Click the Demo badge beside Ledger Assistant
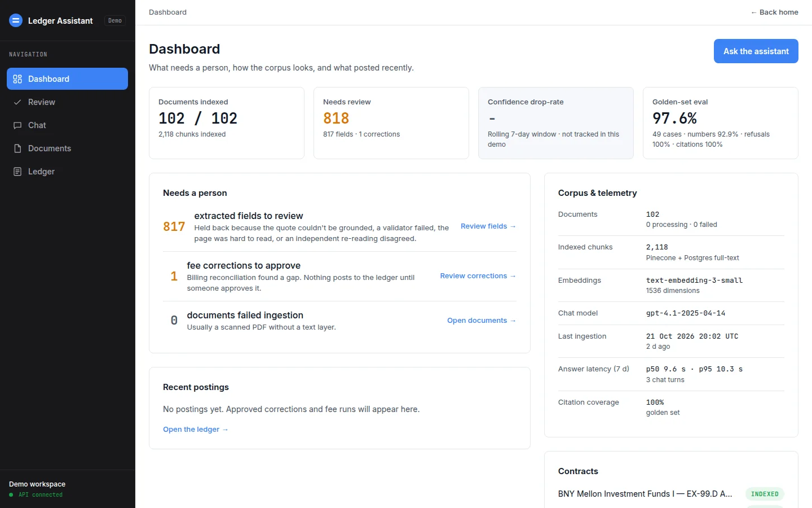Image resolution: width=812 pixels, height=508 pixels. [115, 20]
